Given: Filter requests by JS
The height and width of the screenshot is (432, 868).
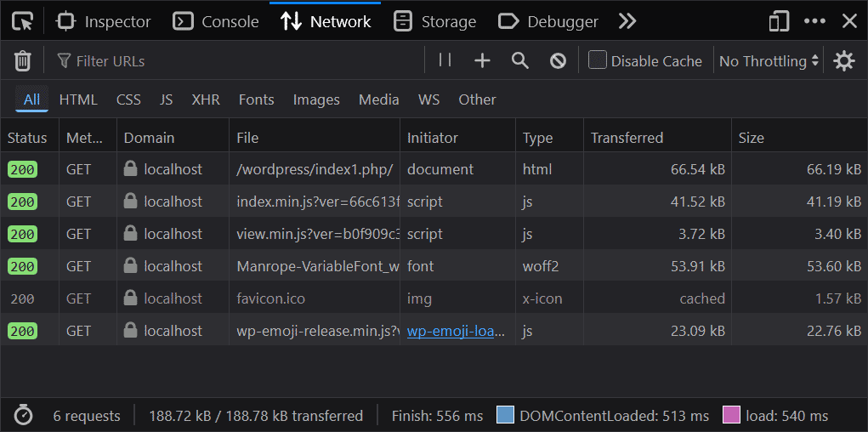Looking at the screenshot, I should [166, 99].
